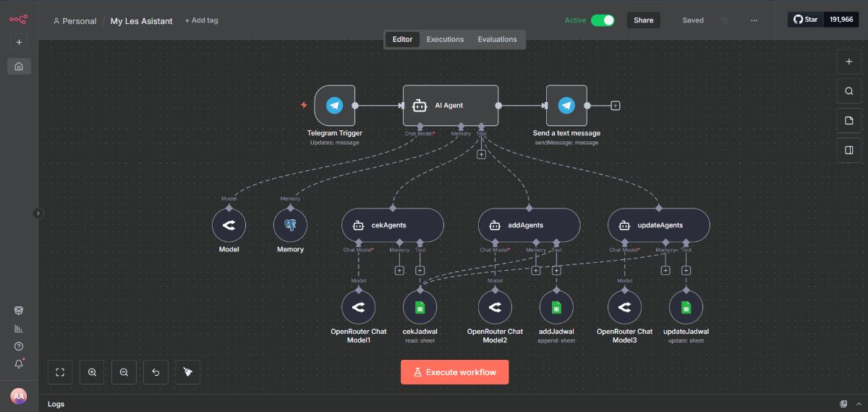This screenshot has width=868, height=412.
Task: Select the Postgres Memory node circle
Action: click(x=290, y=225)
